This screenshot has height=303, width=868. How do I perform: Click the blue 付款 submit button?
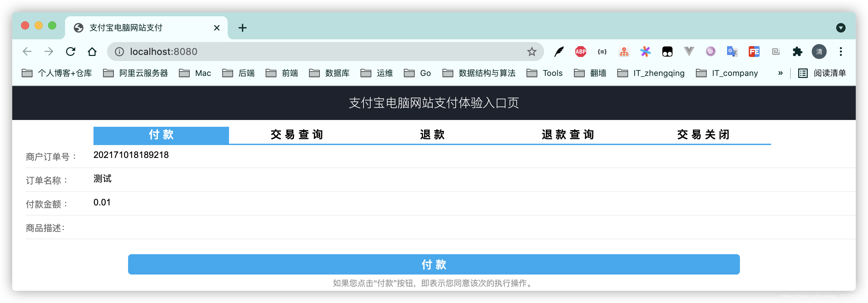434,264
